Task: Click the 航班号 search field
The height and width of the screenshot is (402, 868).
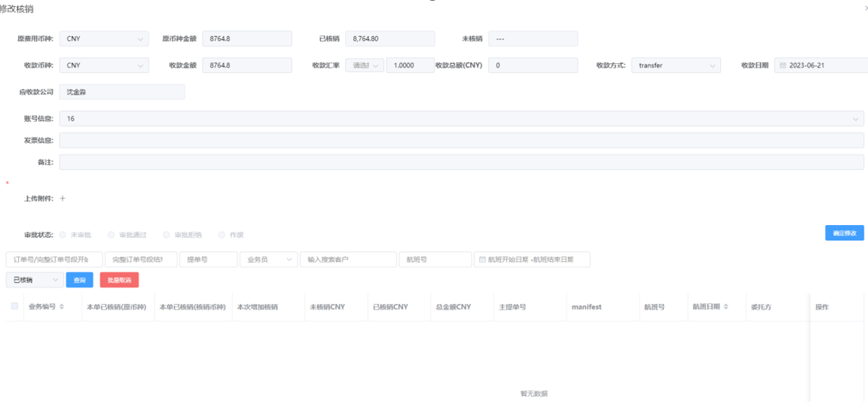Action: (x=436, y=259)
